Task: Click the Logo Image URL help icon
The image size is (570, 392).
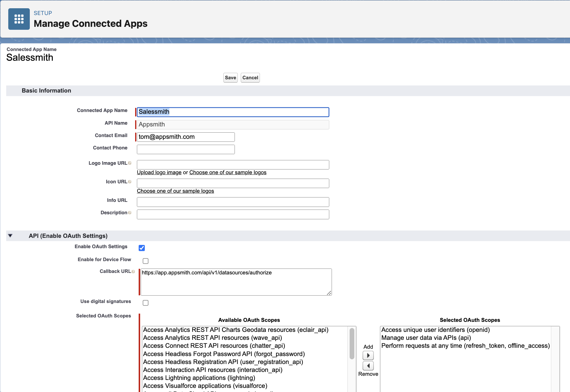Action: point(130,163)
